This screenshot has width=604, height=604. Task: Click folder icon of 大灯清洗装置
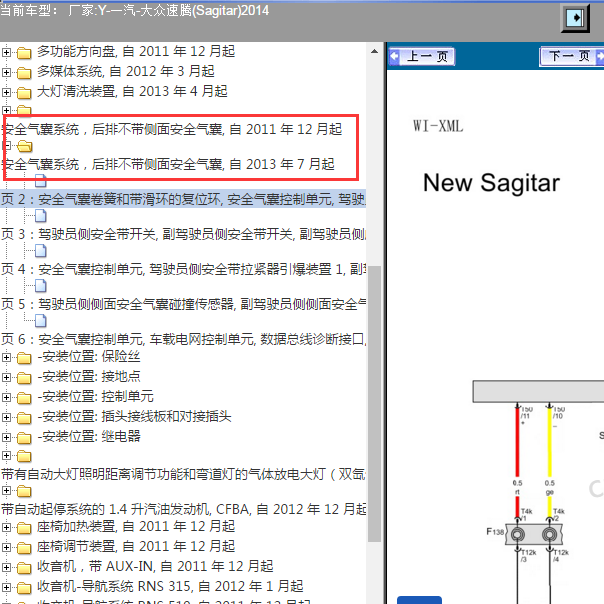(24, 93)
